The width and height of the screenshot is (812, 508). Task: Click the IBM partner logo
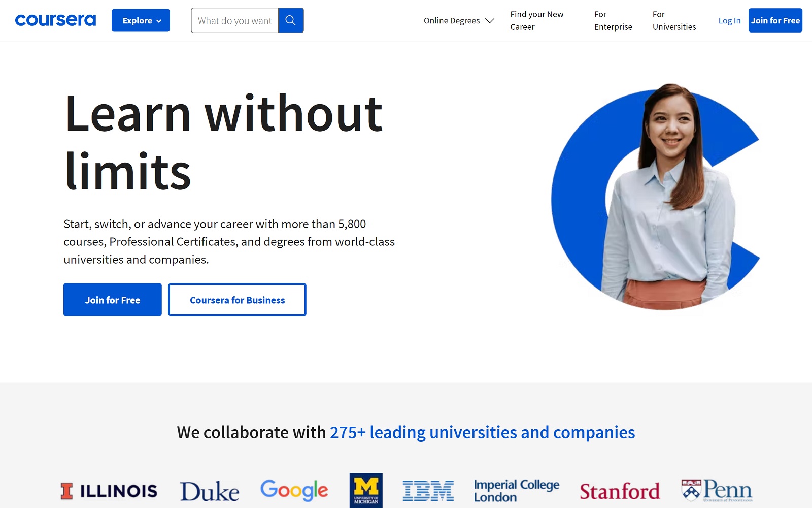428,491
